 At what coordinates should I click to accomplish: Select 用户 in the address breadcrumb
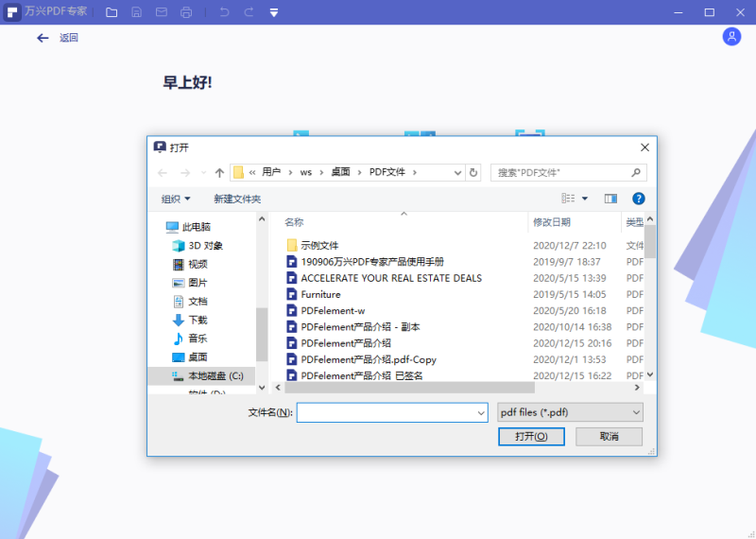point(271,172)
